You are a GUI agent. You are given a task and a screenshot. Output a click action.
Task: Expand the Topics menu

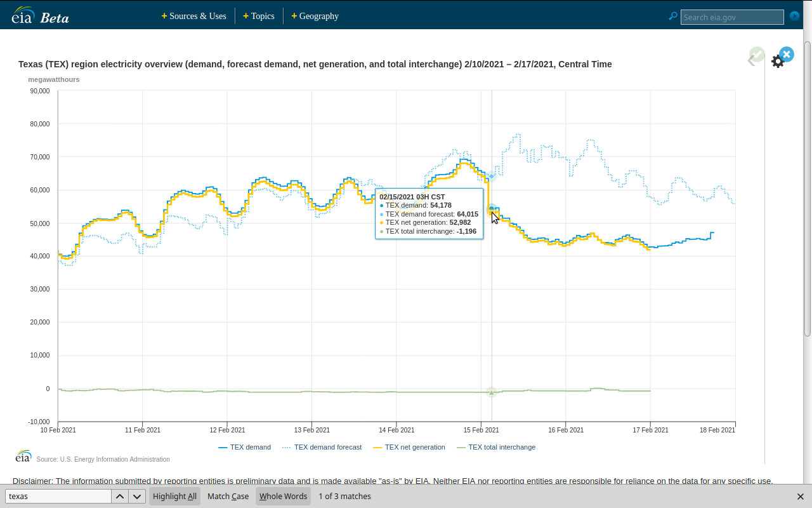(x=259, y=16)
